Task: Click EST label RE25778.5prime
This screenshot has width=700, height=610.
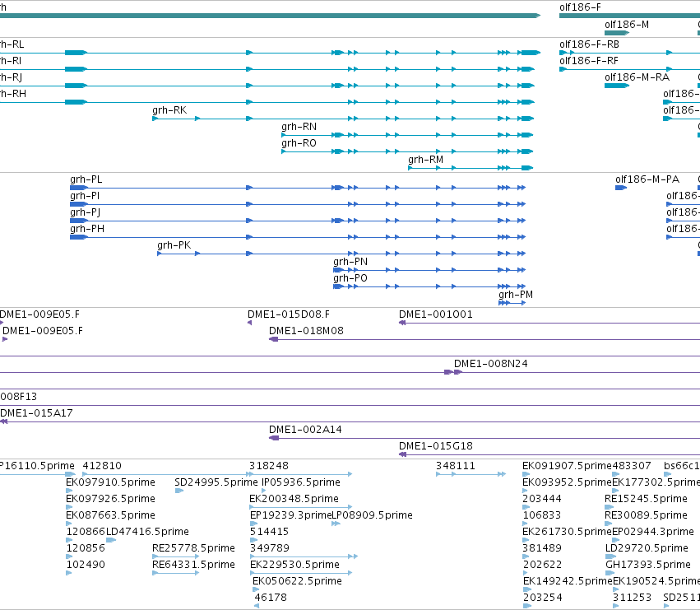Action: [193, 548]
